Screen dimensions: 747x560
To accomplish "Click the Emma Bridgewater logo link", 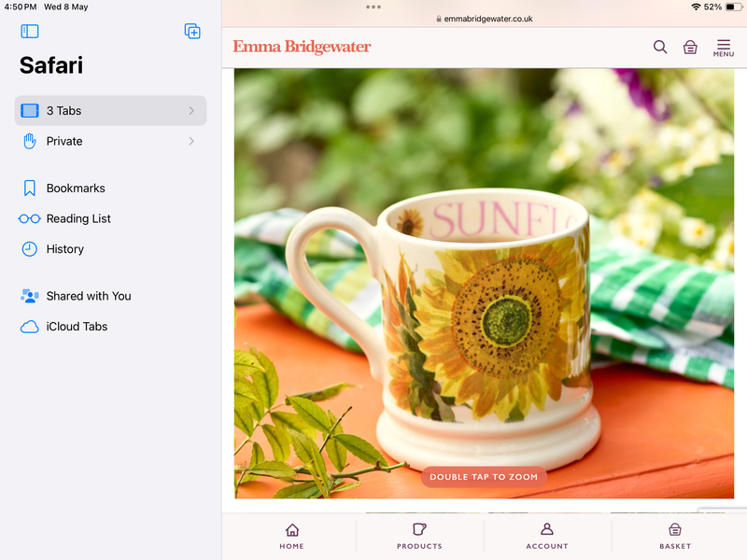I will coord(302,47).
